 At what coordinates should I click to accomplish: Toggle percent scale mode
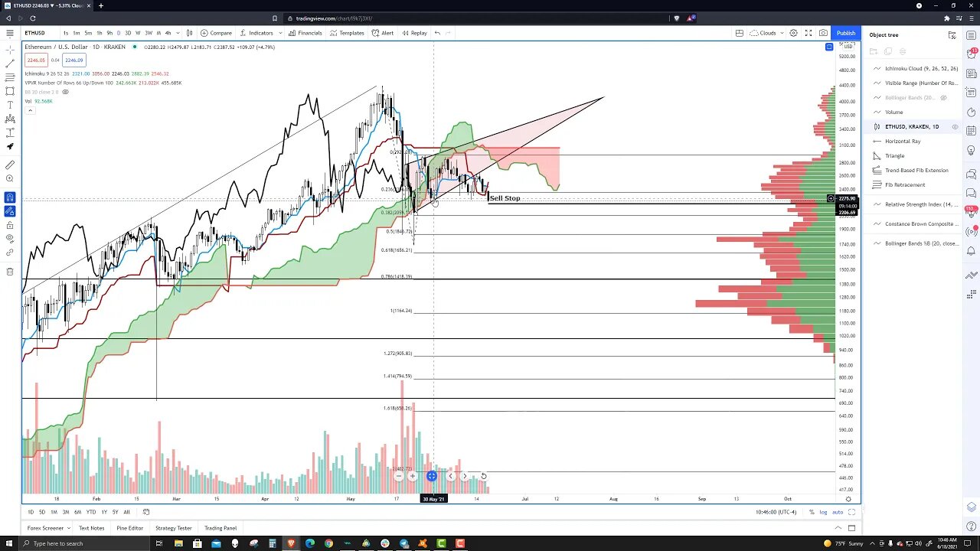tap(812, 512)
